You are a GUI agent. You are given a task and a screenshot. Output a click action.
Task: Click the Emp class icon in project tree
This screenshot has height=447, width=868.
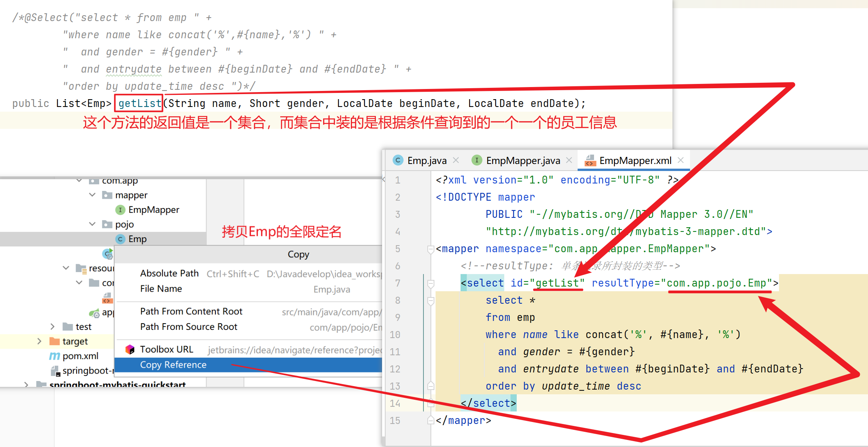120,239
